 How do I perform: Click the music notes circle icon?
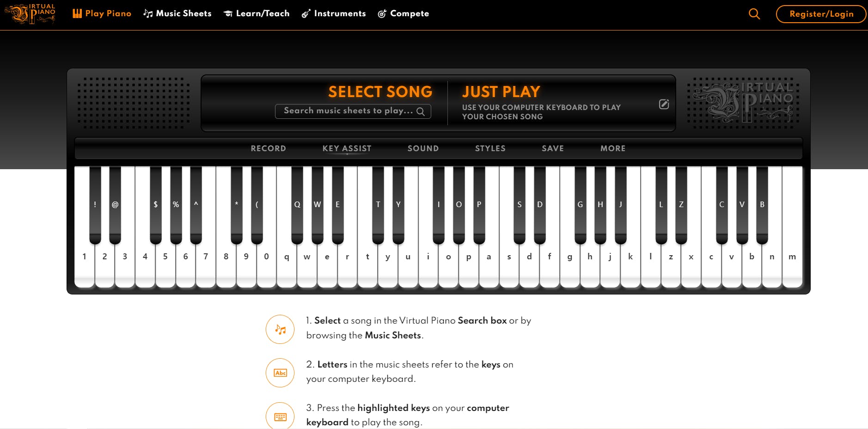[x=280, y=329]
